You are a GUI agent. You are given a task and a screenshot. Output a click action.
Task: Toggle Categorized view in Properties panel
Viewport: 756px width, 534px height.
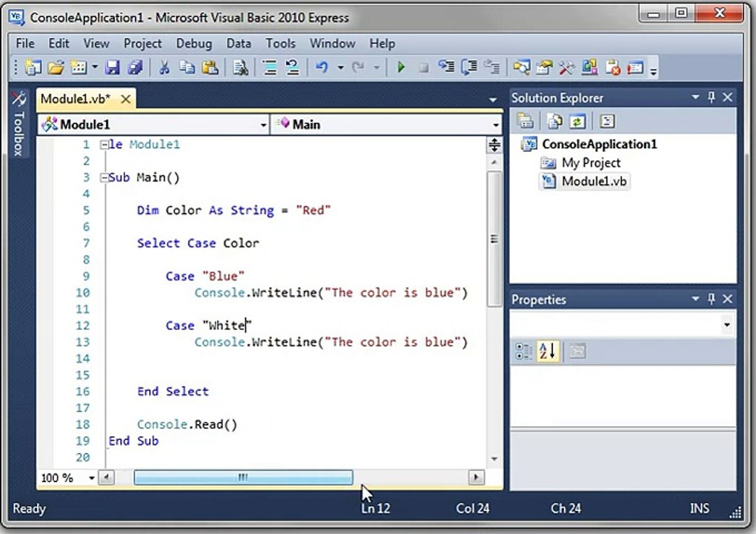[x=523, y=351]
